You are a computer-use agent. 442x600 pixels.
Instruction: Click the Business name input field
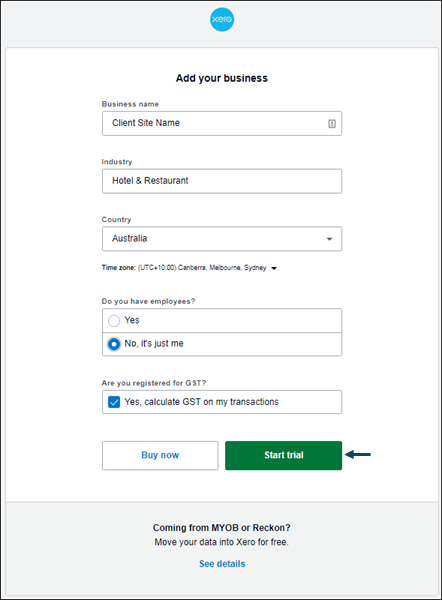(x=222, y=123)
